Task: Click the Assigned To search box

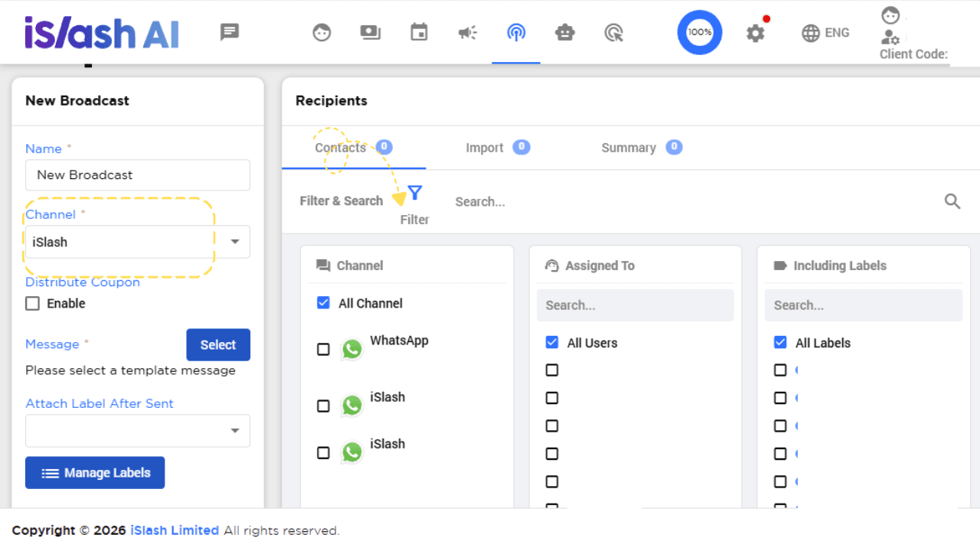Action: (635, 305)
